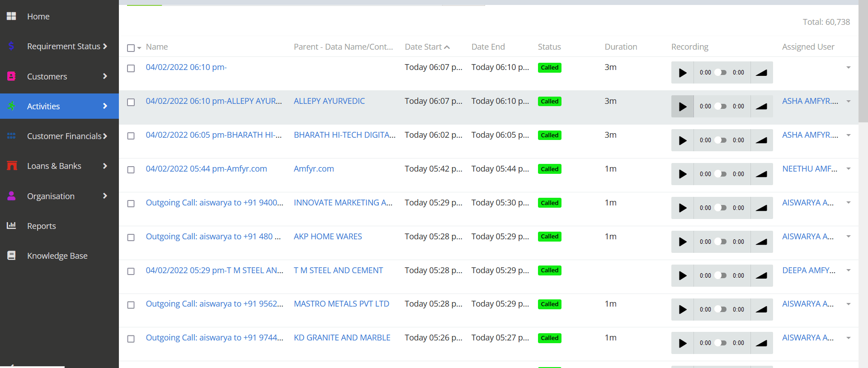Expand the Customers sidebar submenu
Screen dimensions: 868x368
coord(105,76)
